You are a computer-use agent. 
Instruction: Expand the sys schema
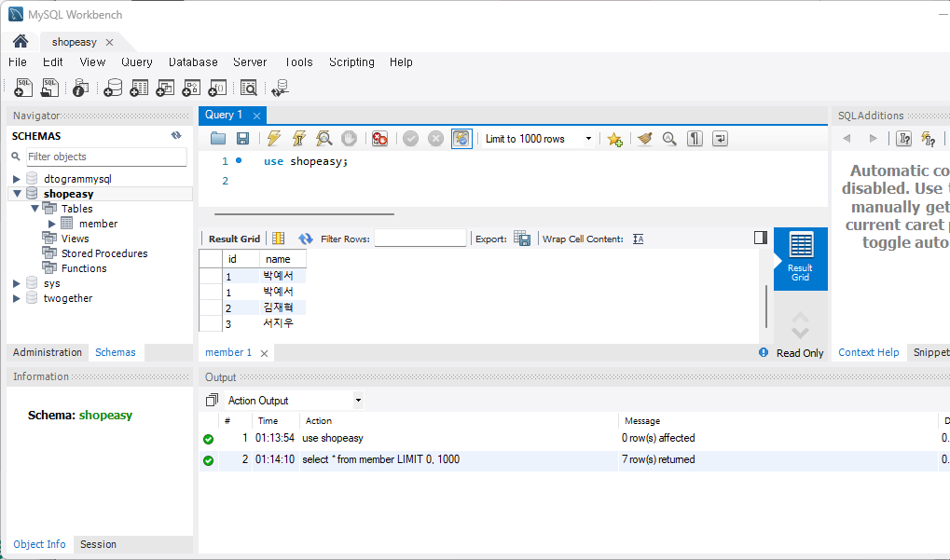(17, 283)
